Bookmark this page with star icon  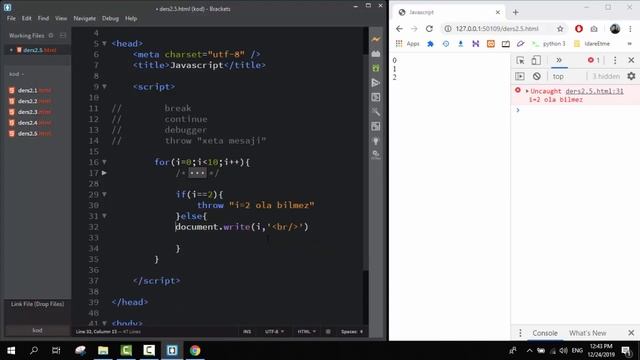click(560, 29)
